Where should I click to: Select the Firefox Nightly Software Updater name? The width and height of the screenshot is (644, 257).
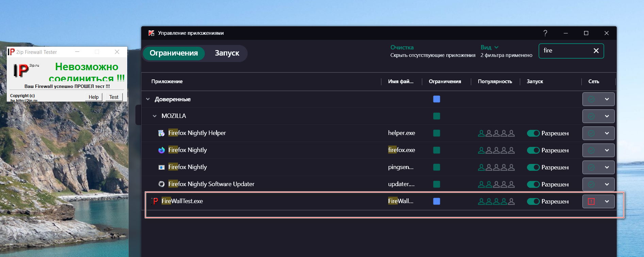(x=211, y=184)
